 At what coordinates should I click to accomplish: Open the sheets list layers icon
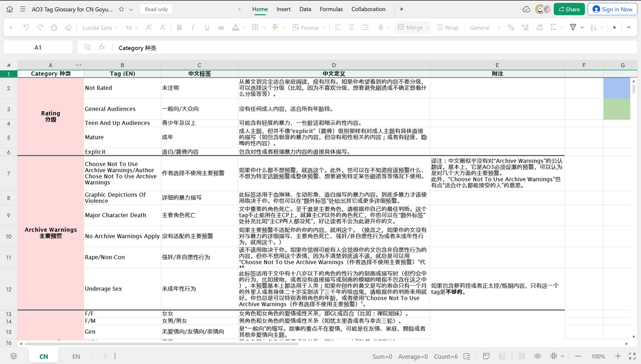[x=13, y=356]
